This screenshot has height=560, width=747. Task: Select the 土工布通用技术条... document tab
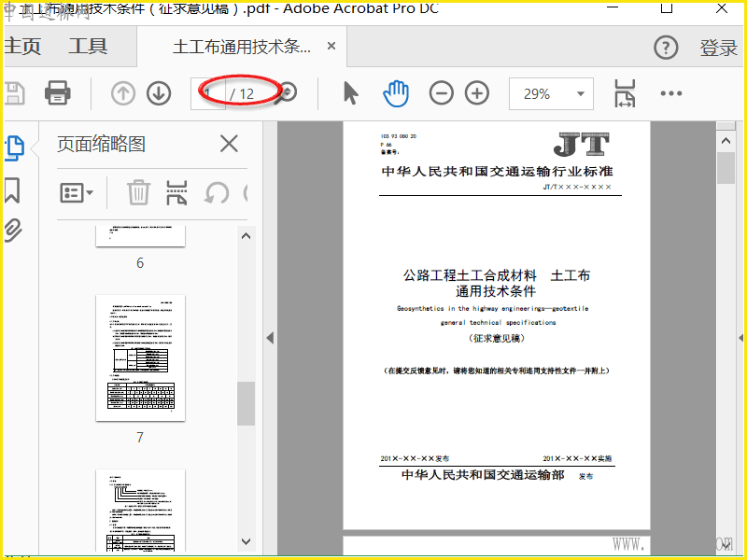242,47
